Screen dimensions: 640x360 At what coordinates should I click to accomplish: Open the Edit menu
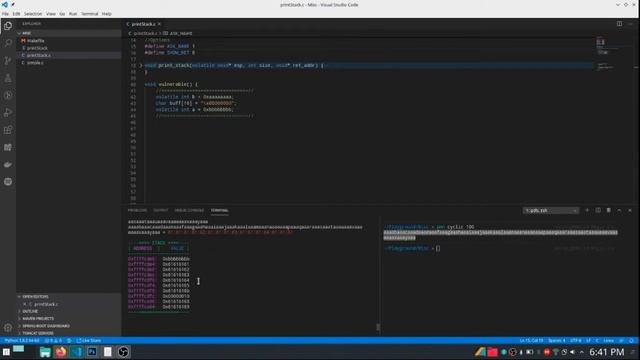[x=16, y=13]
